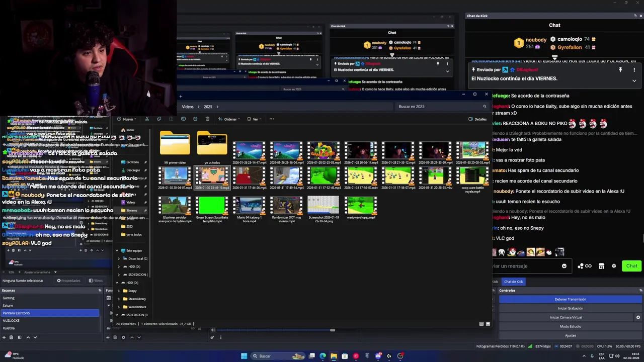The image size is (644, 362).
Task: Click the search magnifier in Buscar en 2025
Action: pos(485,107)
